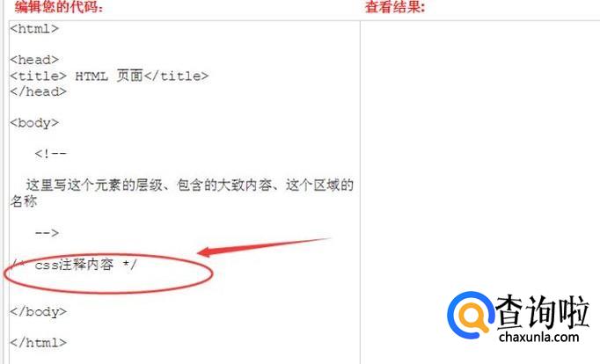Open the chaxunla.com watermark link

pos(538,337)
